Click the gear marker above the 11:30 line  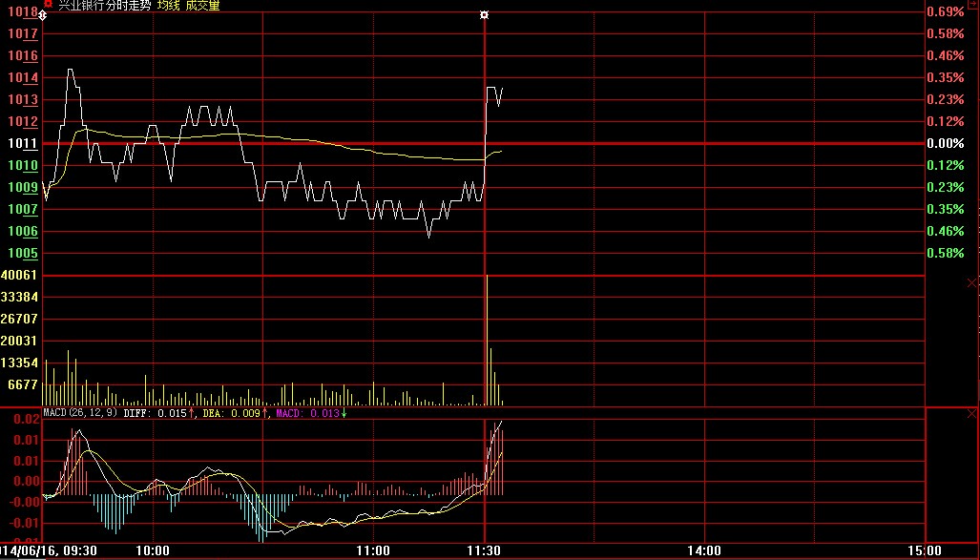coord(485,15)
